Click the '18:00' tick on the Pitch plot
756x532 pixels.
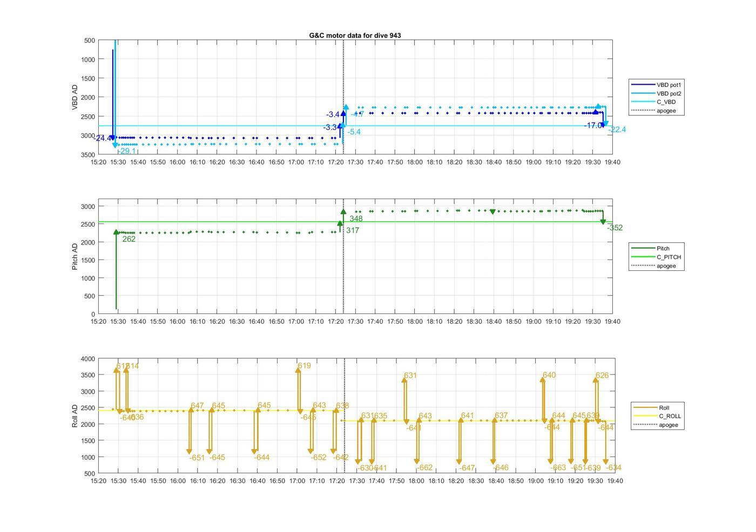[x=415, y=322]
